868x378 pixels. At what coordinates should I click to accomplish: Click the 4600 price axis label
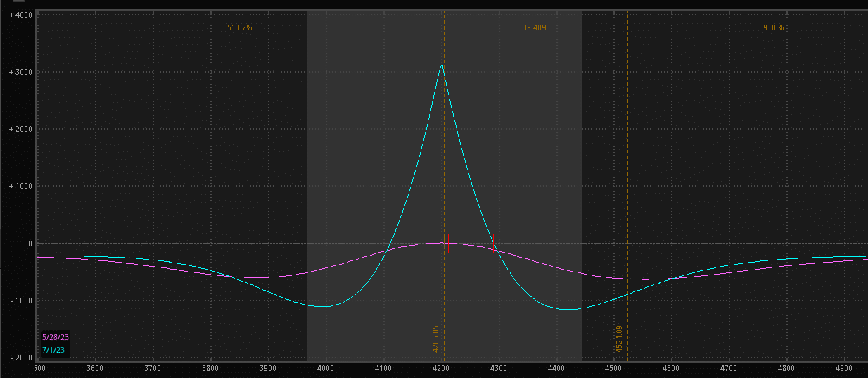[672, 367]
